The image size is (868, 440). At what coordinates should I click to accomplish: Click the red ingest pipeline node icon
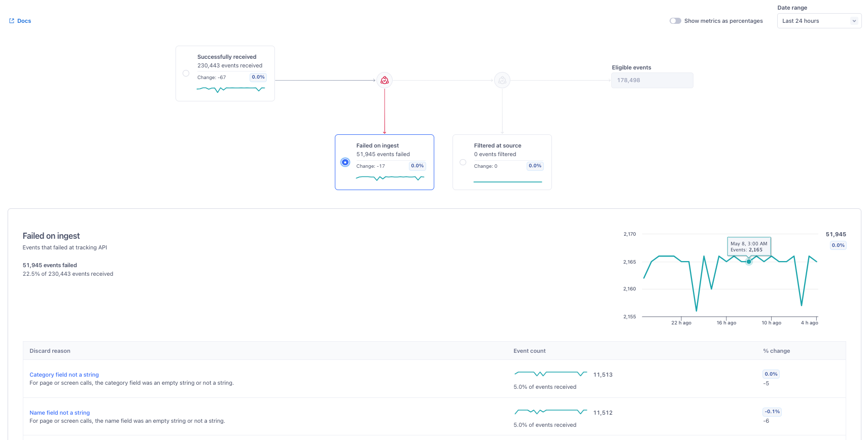pyautogui.click(x=385, y=80)
